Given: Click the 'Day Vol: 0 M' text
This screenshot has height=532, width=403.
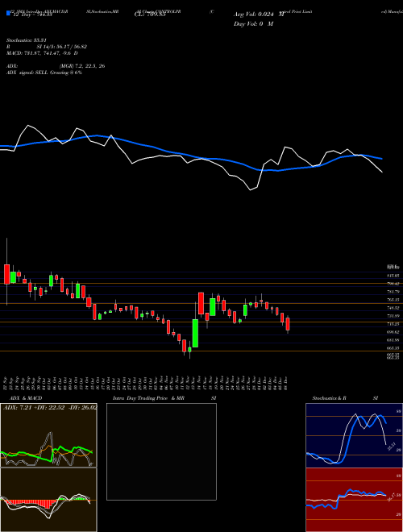Looking at the screenshot, I should (x=253, y=24).
